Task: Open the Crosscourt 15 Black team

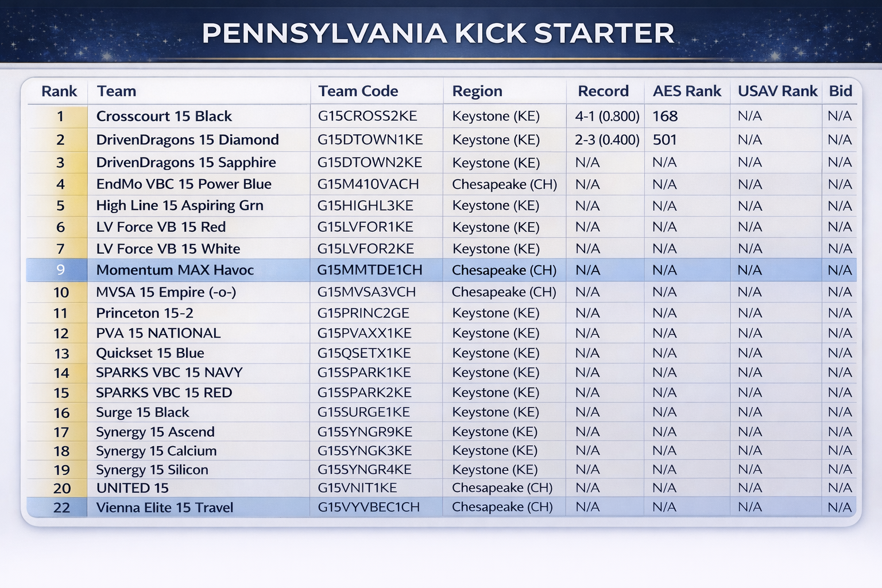Action: (164, 117)
